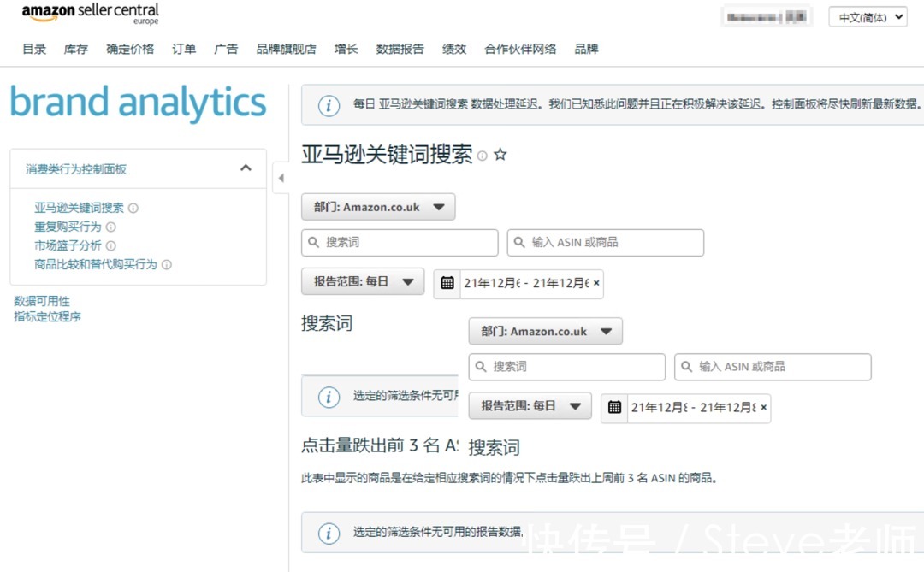
Task: Open the 部门: Amazon.co.uk dropdown
Action: click(377, 206)
